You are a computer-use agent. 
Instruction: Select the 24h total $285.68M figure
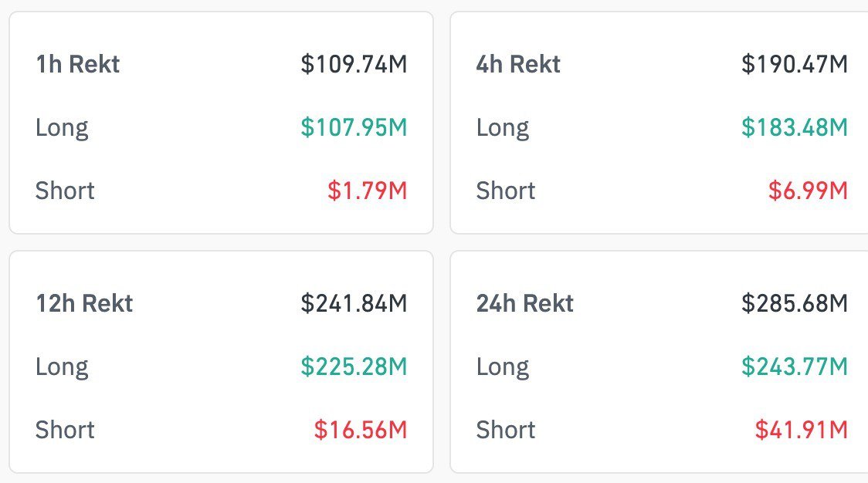794,303
